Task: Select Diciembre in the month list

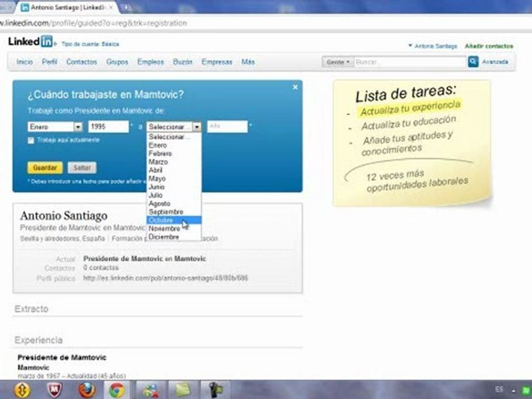Action: [x=174, y=237]
